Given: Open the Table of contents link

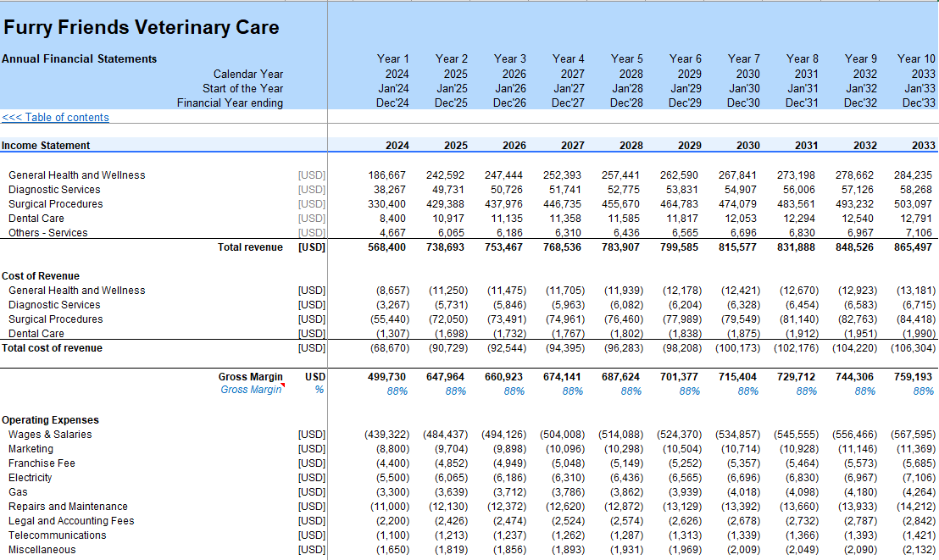Looking at the screenshot, I should 56,118.
